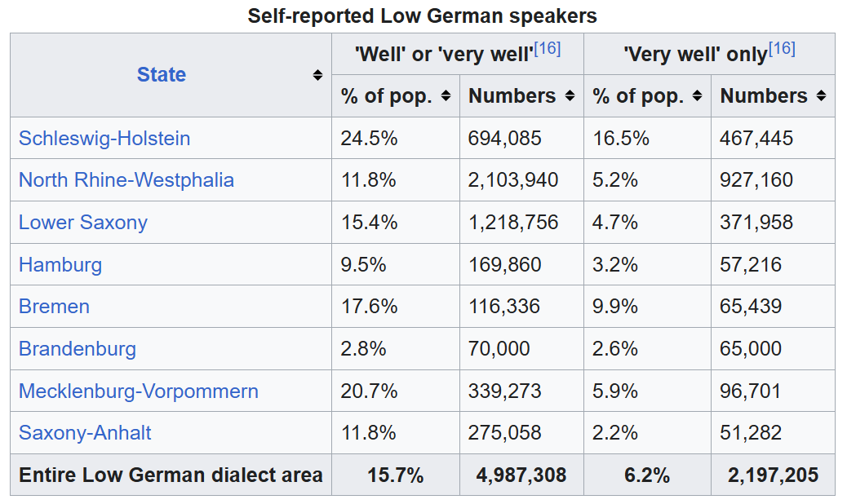Select the Schleswig-Holstein 24.5% cell
Screen dimensions: 847x504
coord(370,139)
